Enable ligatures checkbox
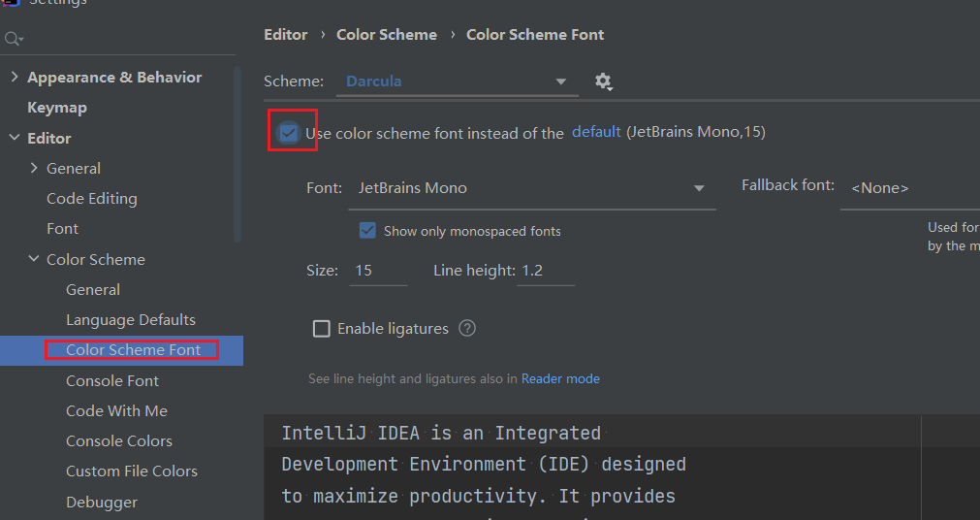980x520 pixels. 321,329
